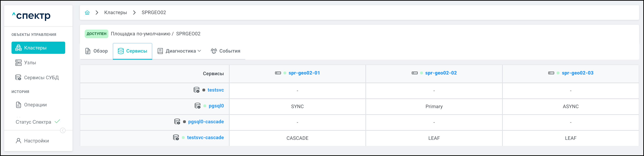Click the server icon beside spr-geo02-03
Screen dimensions: 644x156
tap(551, 73)
